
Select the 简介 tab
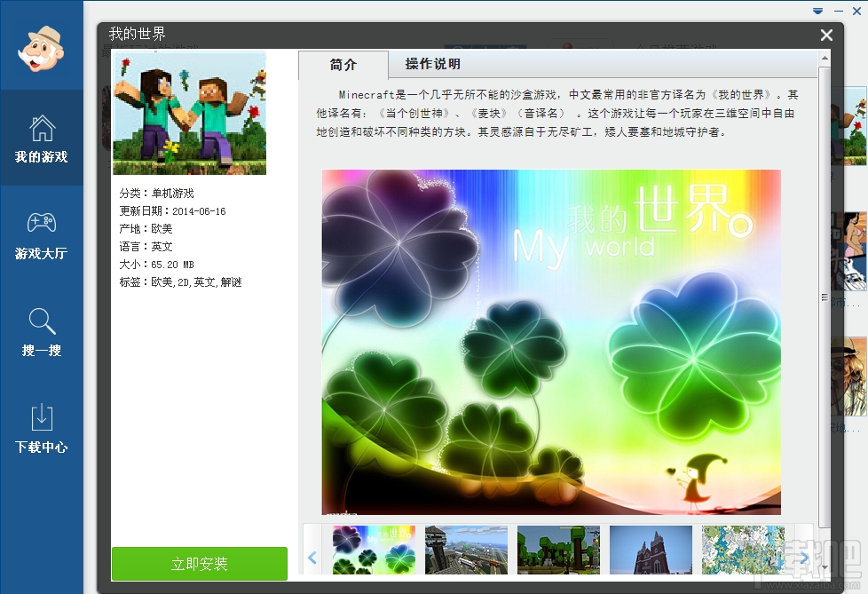point(344,65)
